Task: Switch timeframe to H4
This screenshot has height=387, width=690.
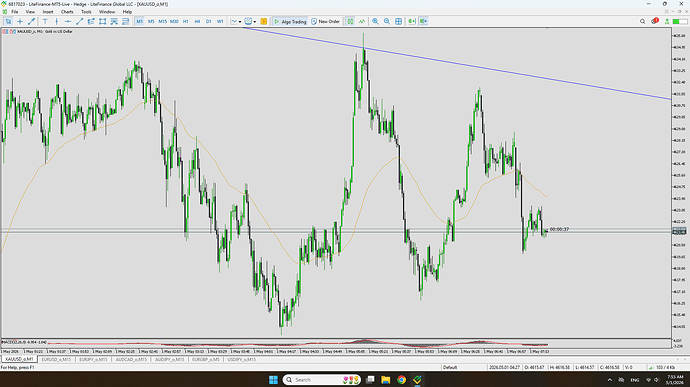Action: 197,21
